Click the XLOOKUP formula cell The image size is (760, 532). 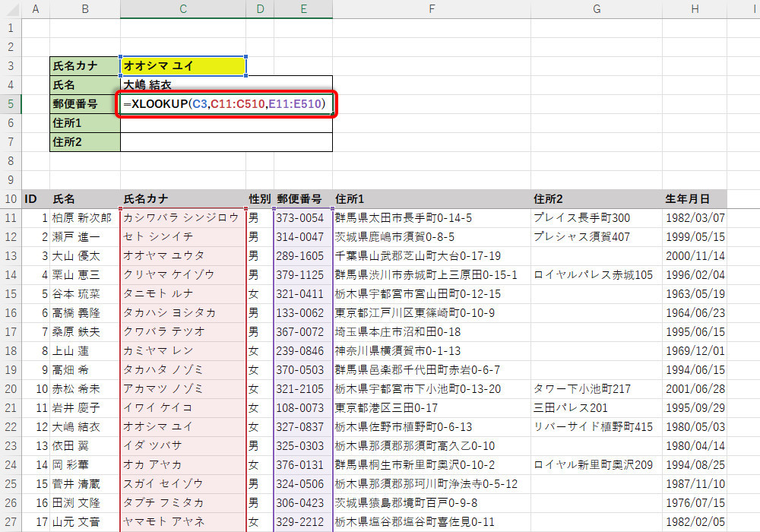tap(226, 104)
